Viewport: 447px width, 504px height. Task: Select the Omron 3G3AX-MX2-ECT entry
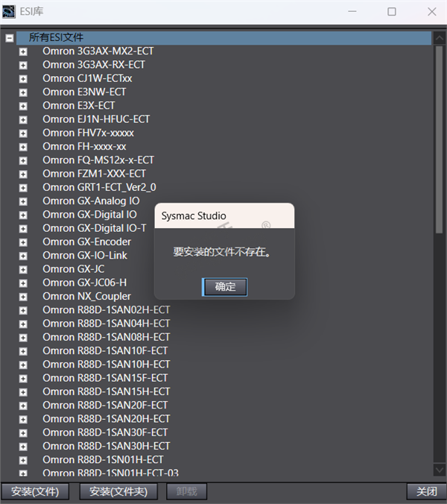coord(98,51)
